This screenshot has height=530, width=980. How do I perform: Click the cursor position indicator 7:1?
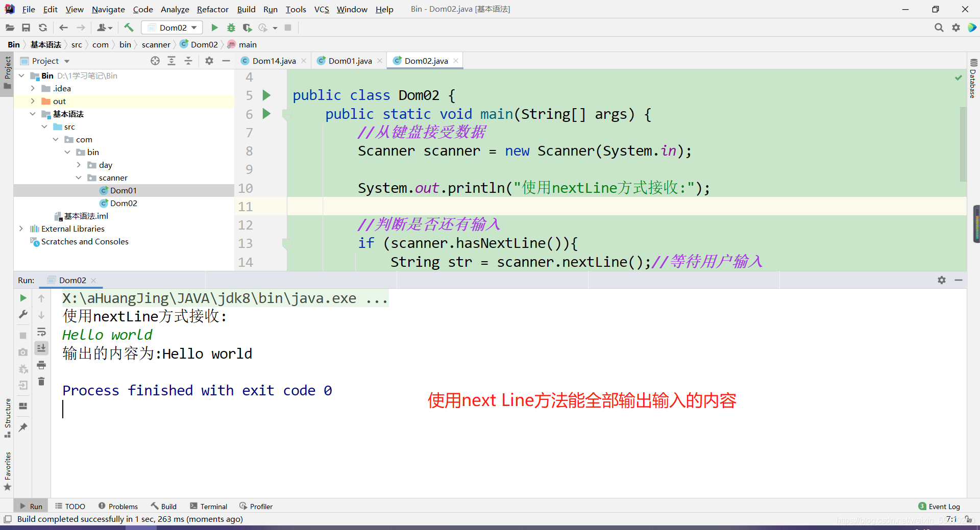(951, 519)
